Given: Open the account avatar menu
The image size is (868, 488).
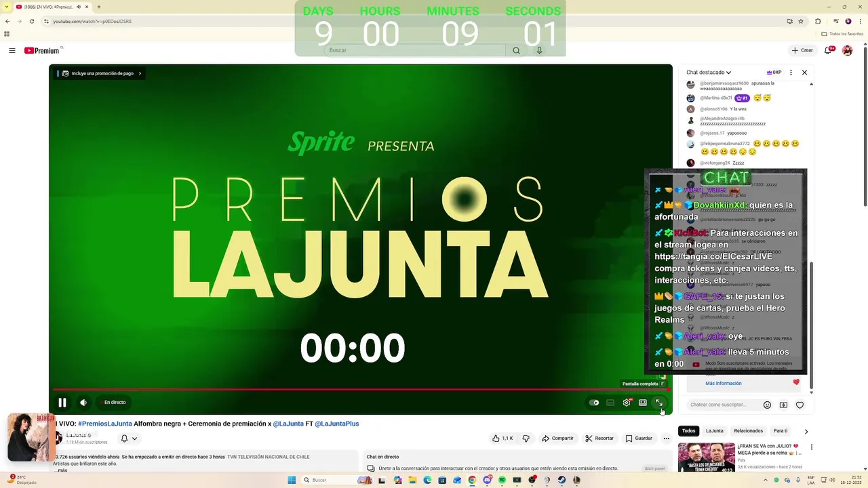Looking at the screenshot, I should [x=847, y=50].
